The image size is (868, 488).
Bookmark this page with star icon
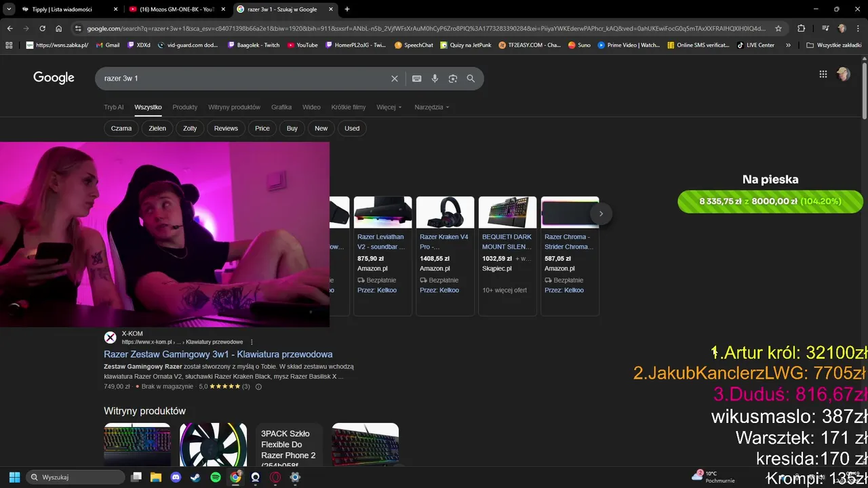click(x=778, y=28)
